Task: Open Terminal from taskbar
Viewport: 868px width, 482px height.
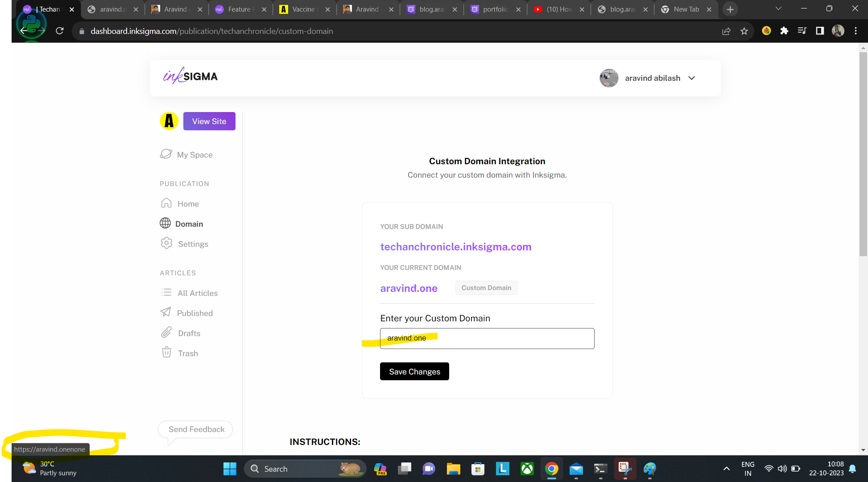Action: (x=601, y=469)
